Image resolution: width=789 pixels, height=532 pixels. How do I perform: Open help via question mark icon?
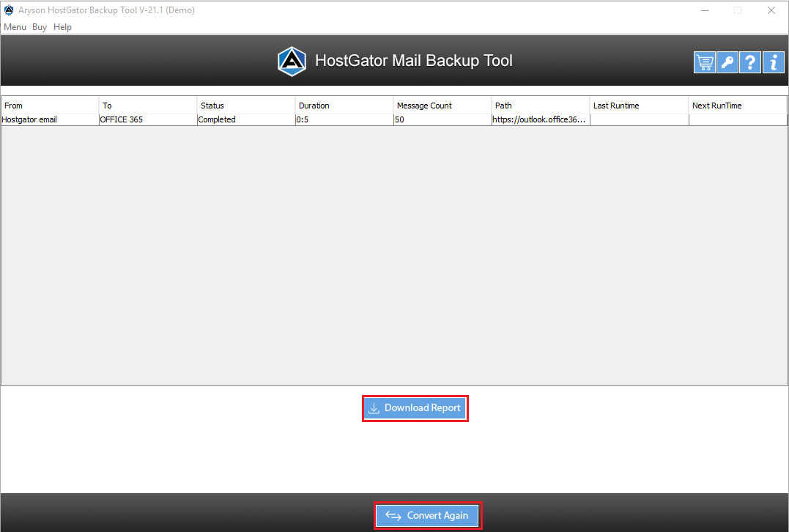[749, 62]
